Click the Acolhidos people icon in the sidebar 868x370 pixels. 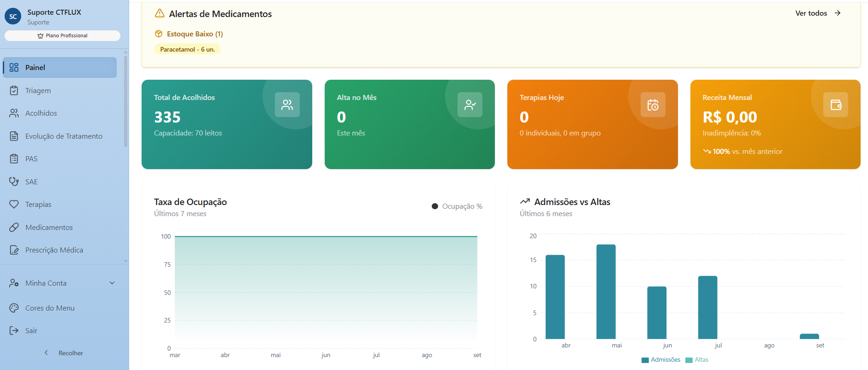coord(14,113)
